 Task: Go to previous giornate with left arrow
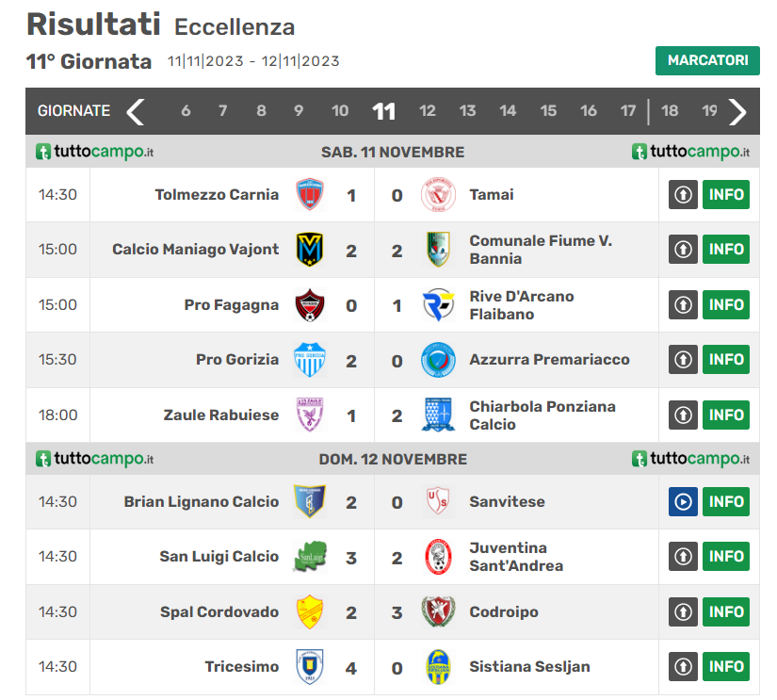[136, 111]
